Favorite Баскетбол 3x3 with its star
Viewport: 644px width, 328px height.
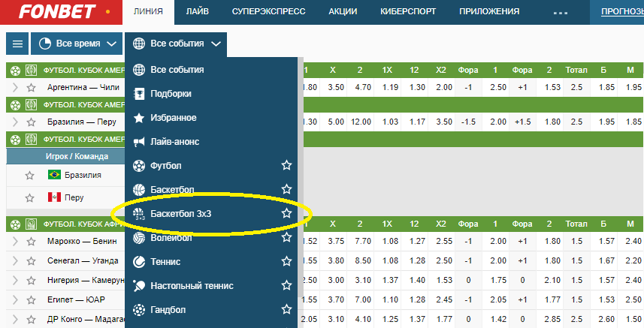tap(286, 213)
